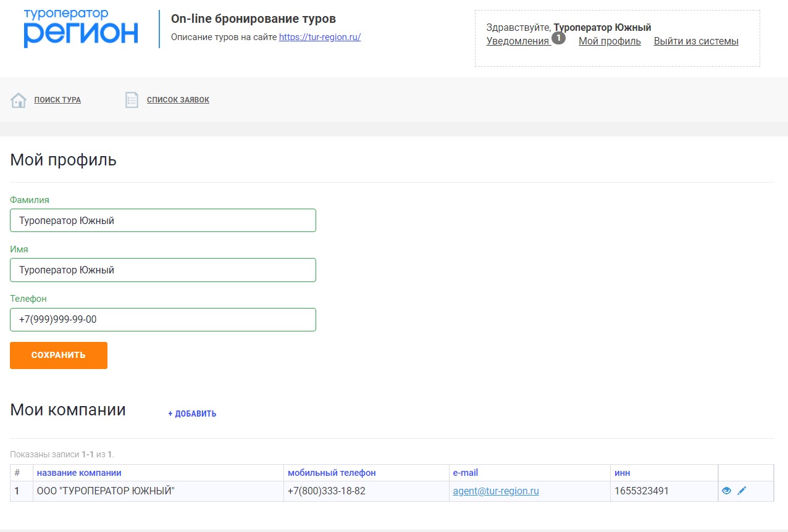Screen dimensions: 788x532
Task: Click Выйти из системы to log out
Action: pyautogui.click(x=696, y=41)
